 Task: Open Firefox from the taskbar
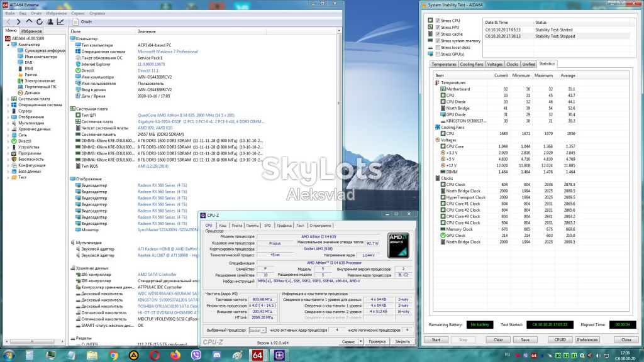175,355
